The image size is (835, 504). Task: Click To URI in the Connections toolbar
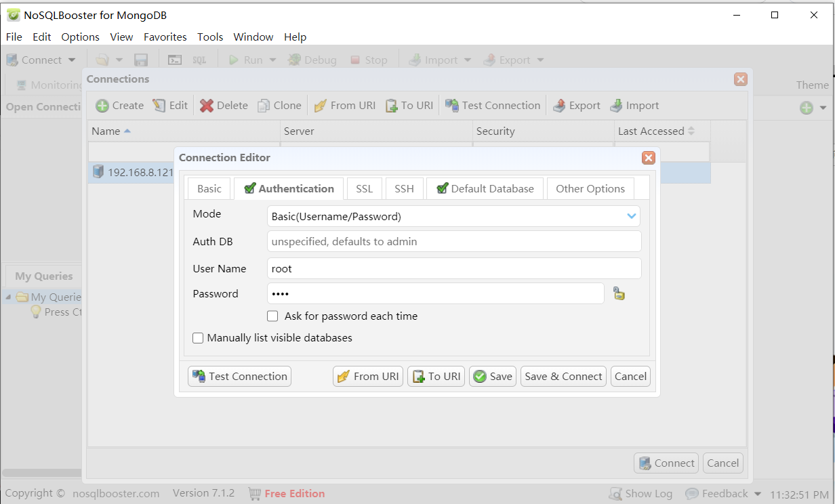[409, 106]
